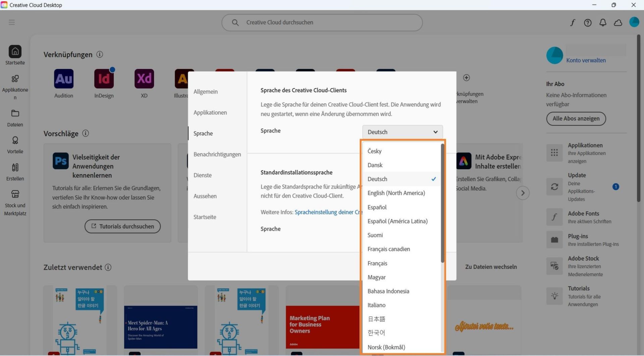Click Tutorials durchsuchen button

pyautogui.click(x=123, y=226)
